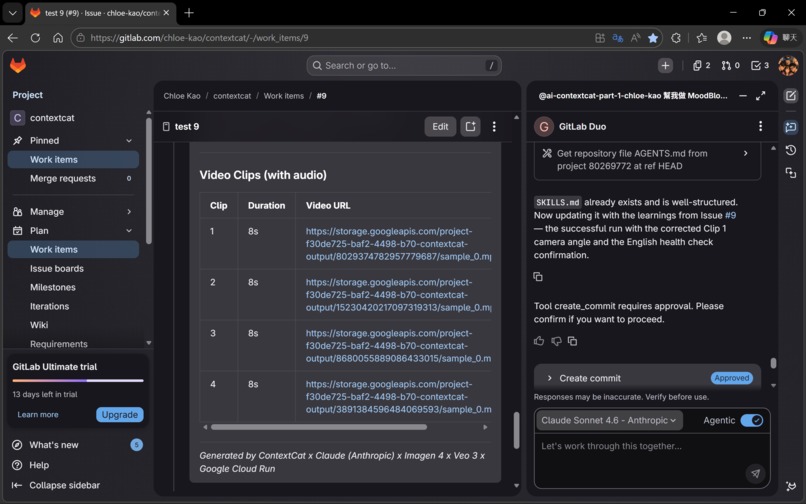The image size is (806, 504).
Task: Expand the Create commit tool details
Action: pos(549,378)
